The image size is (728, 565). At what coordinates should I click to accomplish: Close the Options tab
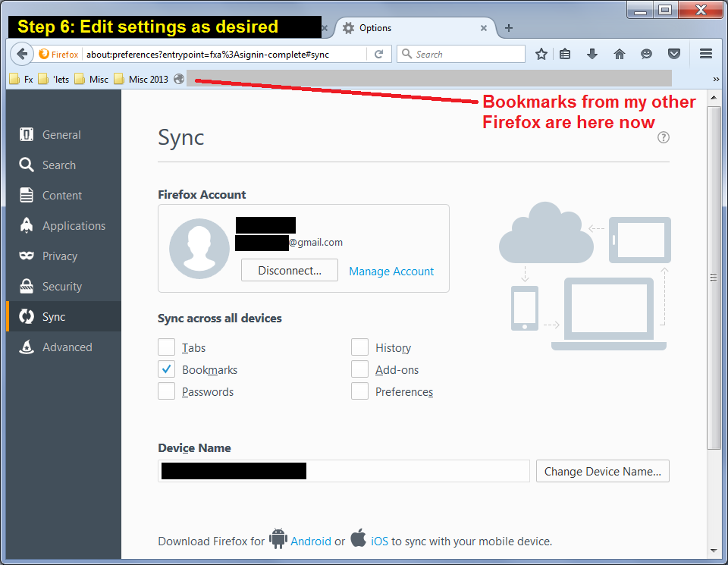tap(483, 28)
